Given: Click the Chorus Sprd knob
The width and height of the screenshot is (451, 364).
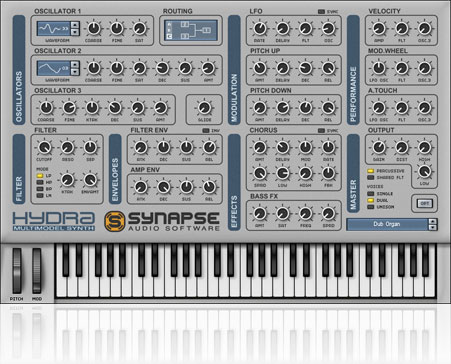Looking at the screenshot, I should coord(260,173).
